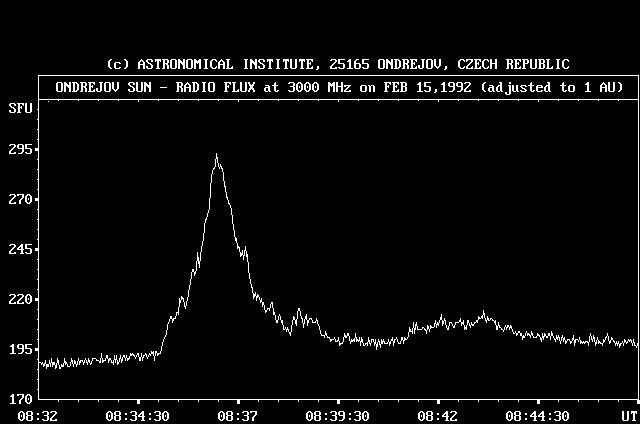640x424 pixels.
Task: Click the 08:42 time axis label
Action: [x=438, y=415]
